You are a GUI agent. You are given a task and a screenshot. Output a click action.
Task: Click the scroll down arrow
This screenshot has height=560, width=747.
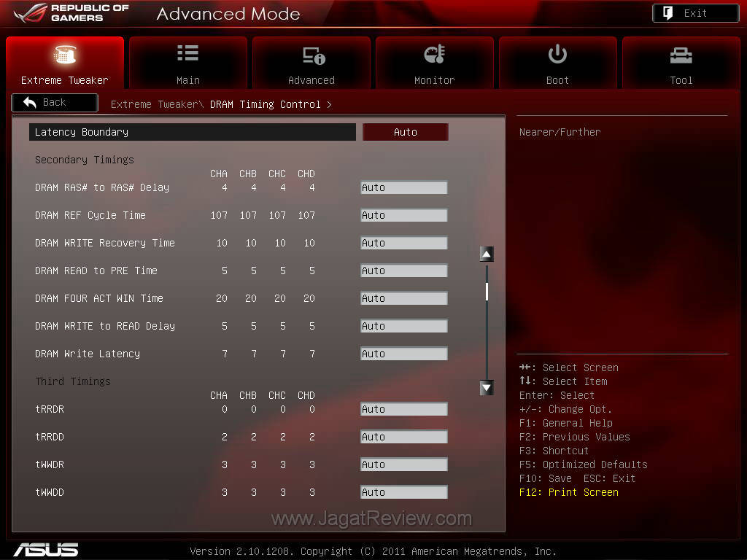(x=487, y=388)
